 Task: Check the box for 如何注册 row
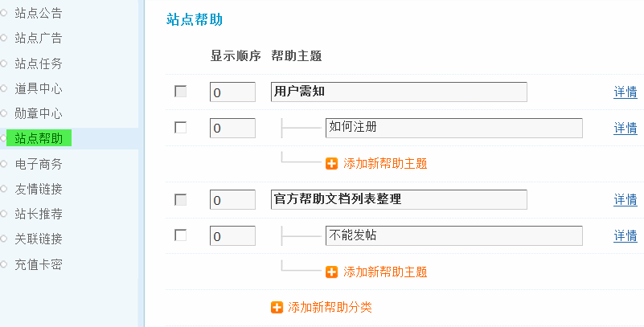pos(181,127)
